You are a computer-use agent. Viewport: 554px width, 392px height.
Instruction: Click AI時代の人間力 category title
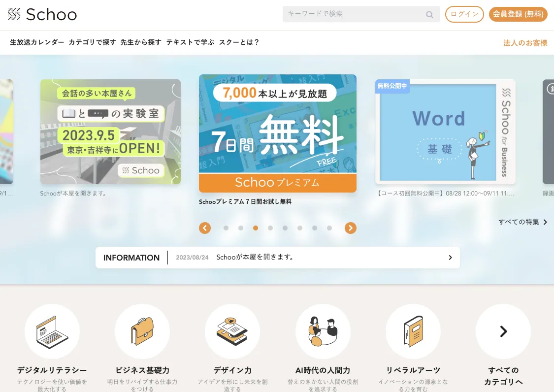click(323, 370)
